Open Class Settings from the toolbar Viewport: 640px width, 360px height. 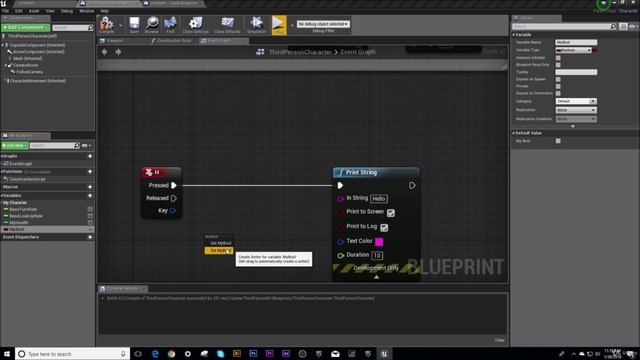[196, 24]
